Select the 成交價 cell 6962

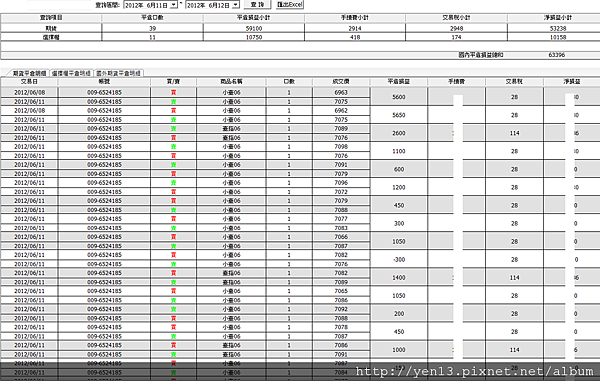(341, 111)
